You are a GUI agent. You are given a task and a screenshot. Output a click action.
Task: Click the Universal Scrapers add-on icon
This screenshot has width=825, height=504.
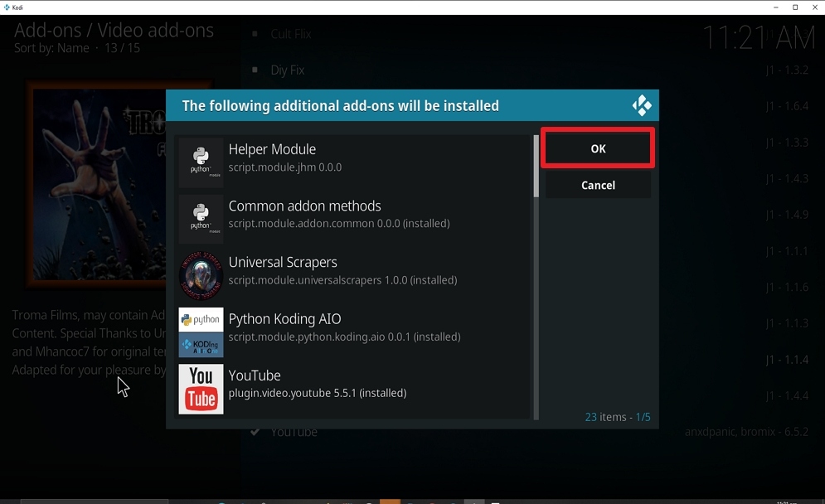tap(201, 276)
